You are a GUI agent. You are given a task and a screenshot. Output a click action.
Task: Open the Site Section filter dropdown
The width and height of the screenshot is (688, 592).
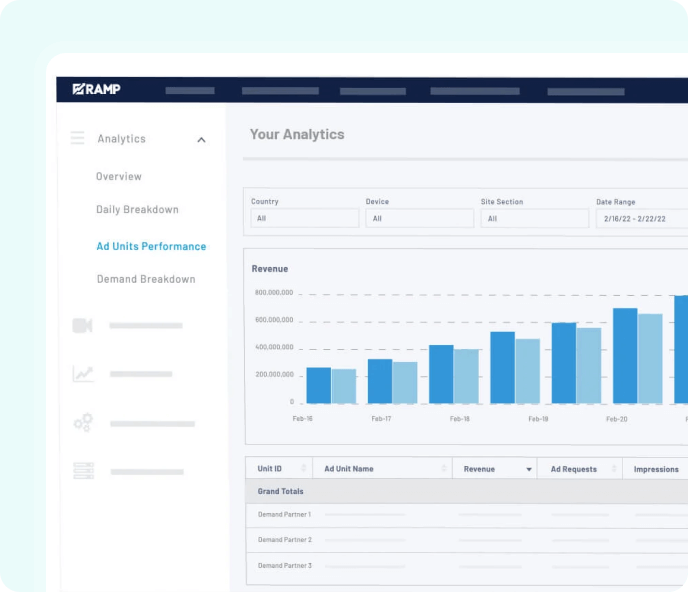(x=534, y=218)
